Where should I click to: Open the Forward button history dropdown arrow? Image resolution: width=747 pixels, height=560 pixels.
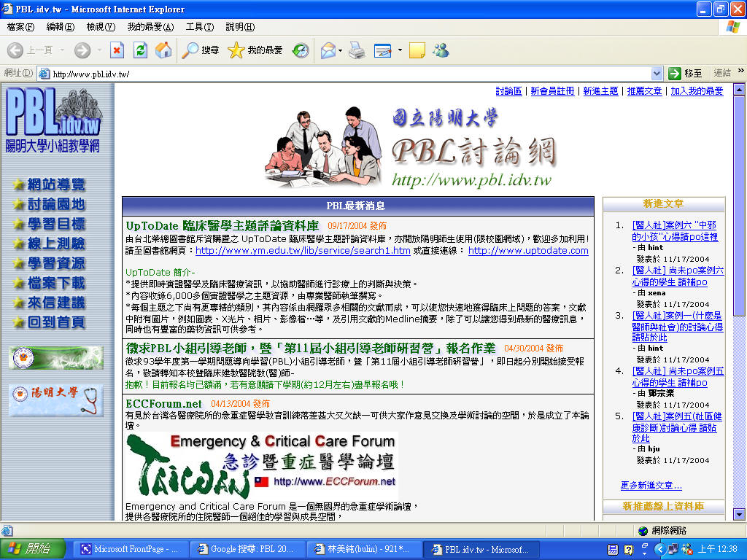point(99,50)
